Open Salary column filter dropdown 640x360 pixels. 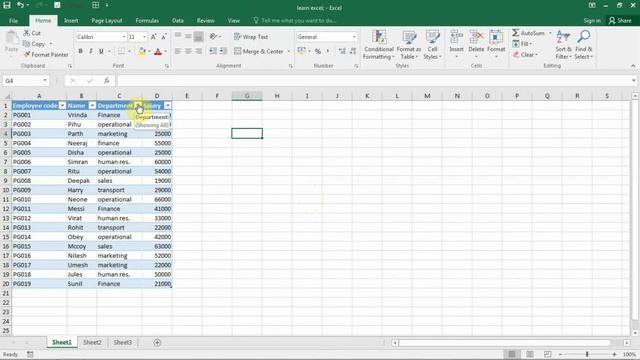[x=167, y=106]
